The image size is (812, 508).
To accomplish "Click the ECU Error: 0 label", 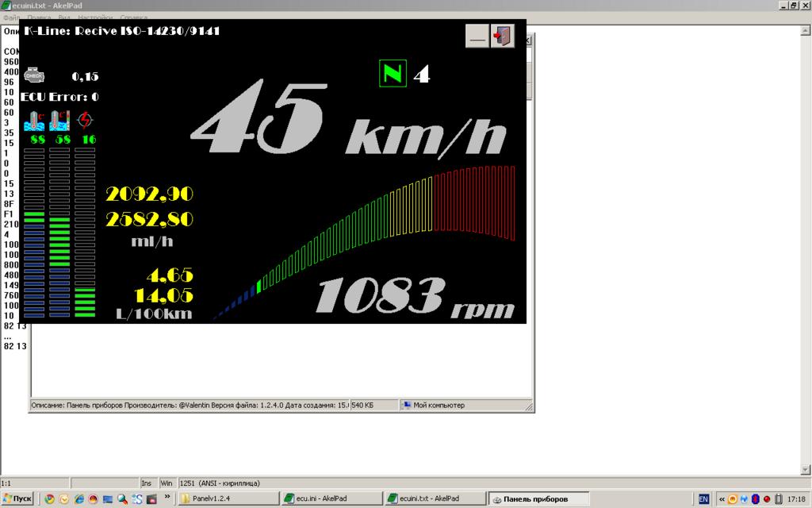I will tap(60, 97).
